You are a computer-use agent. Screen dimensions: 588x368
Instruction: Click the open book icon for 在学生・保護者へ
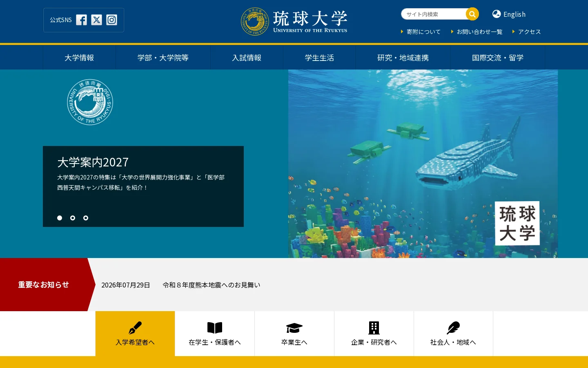(215, 328)
